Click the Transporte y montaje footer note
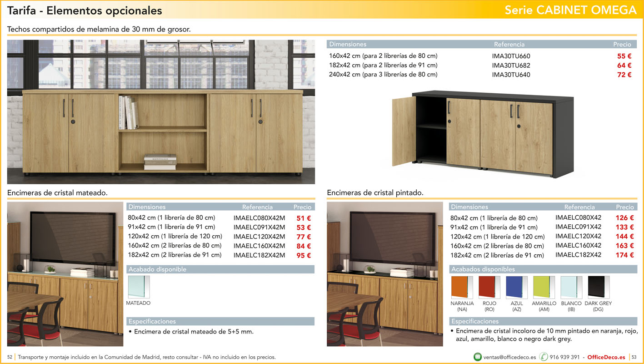 [x=147, y=357]
